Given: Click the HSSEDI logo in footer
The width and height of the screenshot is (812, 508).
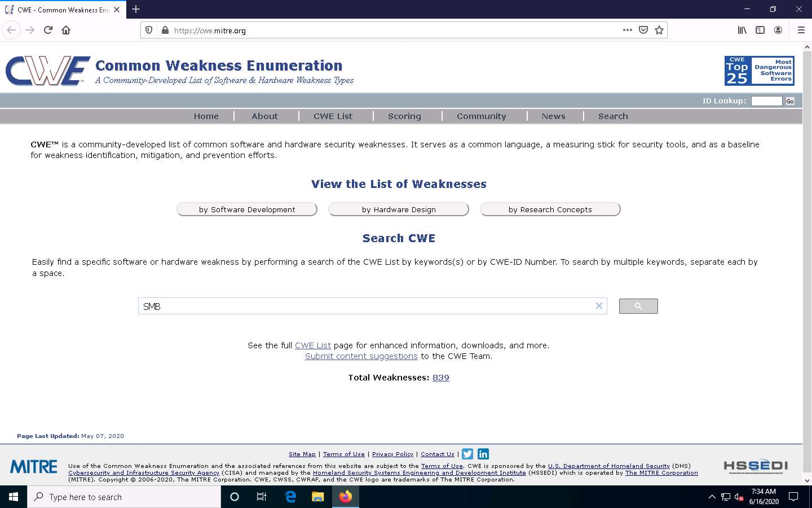Looking at the screenshot, I should tap(756, 466).
